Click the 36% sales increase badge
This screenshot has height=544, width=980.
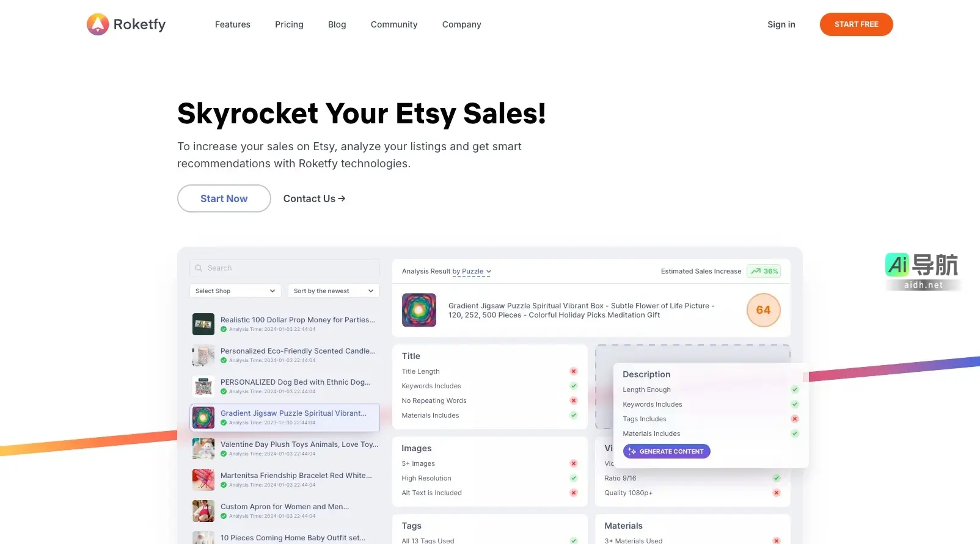[x=764, y=271]
